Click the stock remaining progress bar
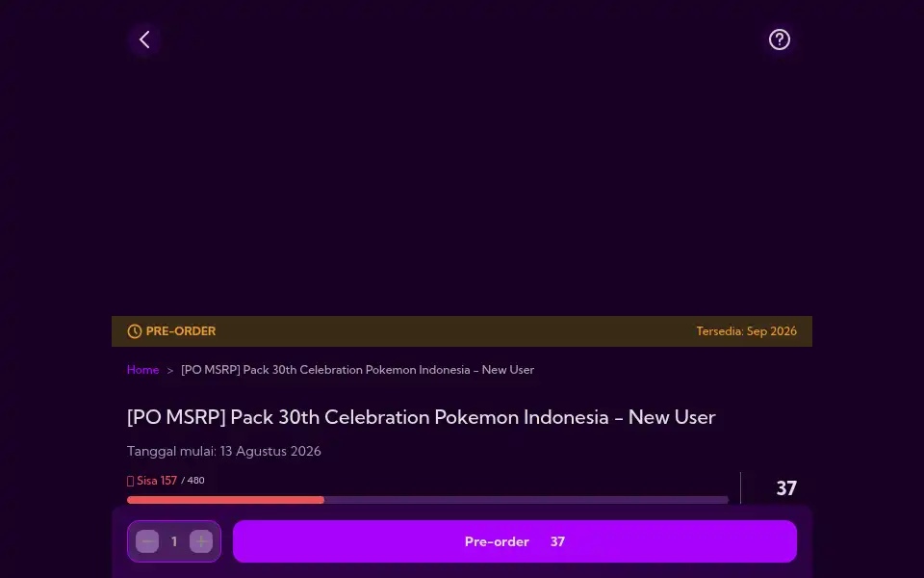 (427, 500)
